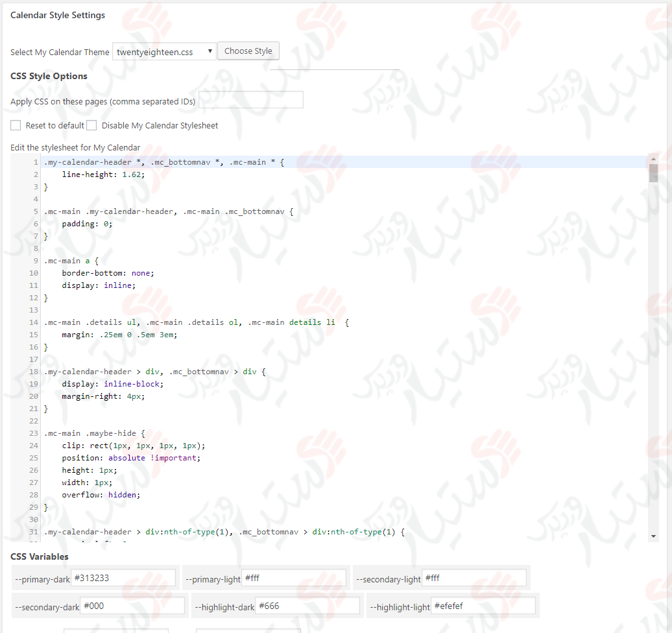Open the My Calendar Theme dropdown
This screenshot has height=633, width=672.
click(x=164, y=52)
